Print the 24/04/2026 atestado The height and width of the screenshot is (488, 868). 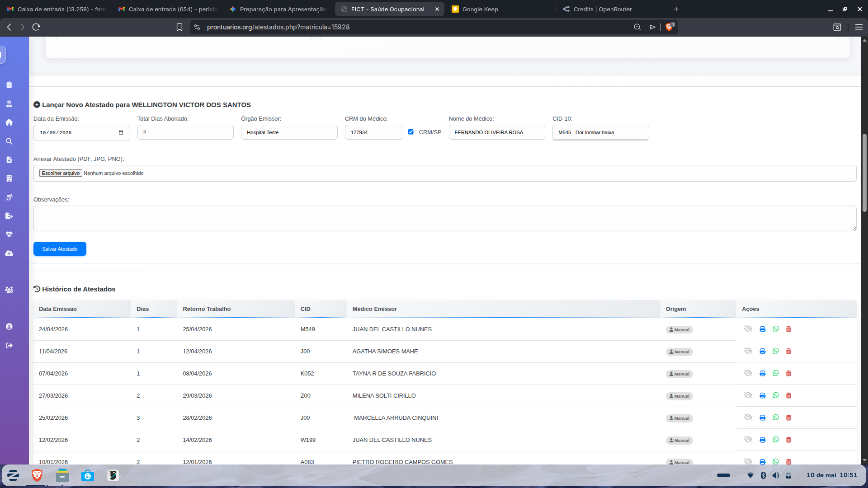coord(763,329)
